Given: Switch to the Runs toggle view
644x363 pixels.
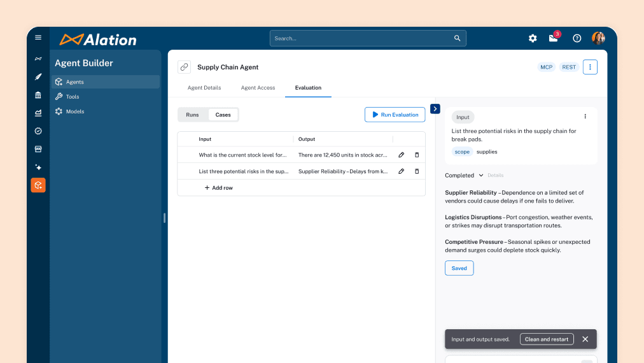Looking at the screenshot, I should coord(192,115).
